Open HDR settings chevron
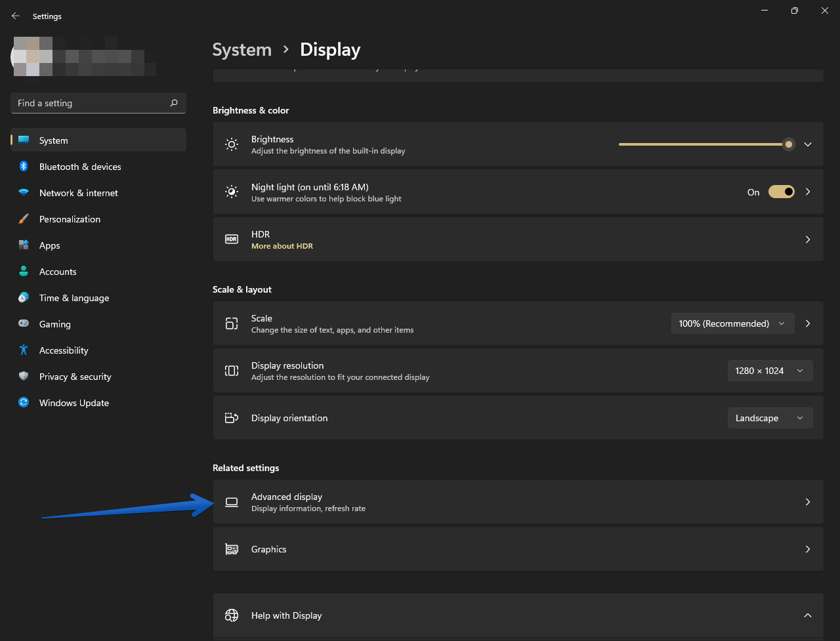 click(x=808, y=239)
